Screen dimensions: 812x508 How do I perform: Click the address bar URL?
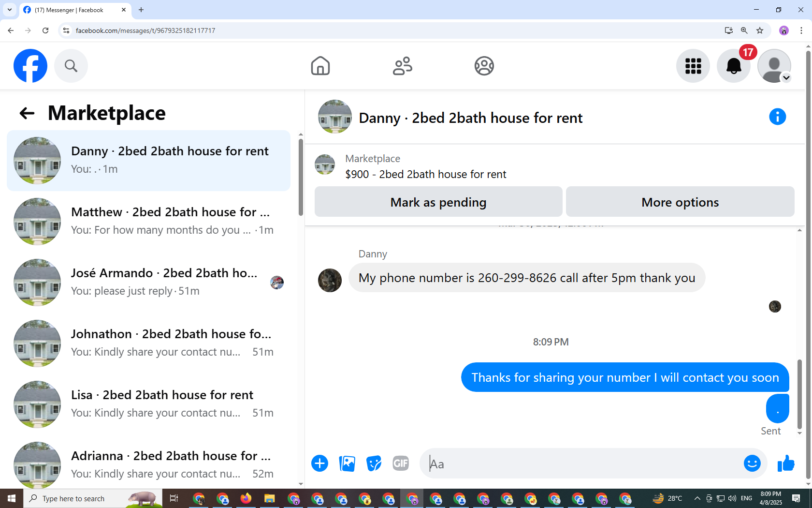[x=145, y=30]
